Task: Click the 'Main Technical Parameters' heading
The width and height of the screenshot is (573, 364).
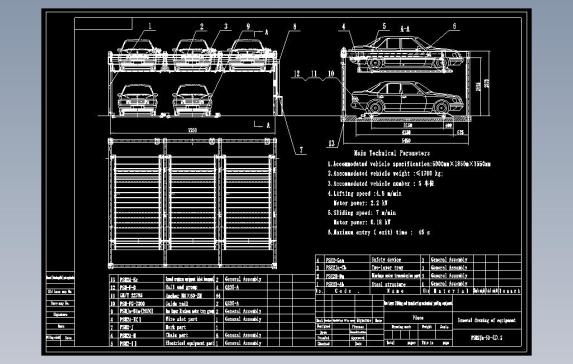Action: (392, 153)
